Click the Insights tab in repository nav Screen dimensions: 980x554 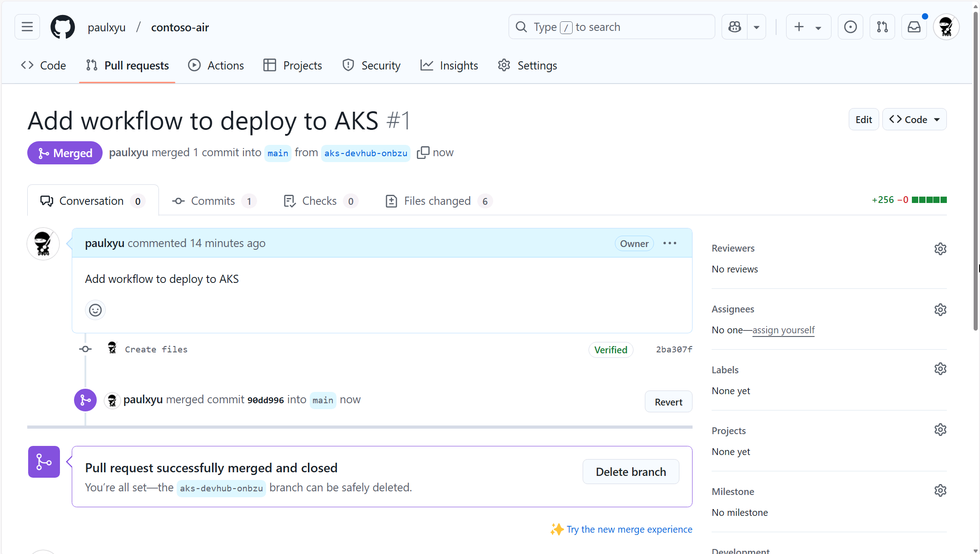(x=459, y=65)
